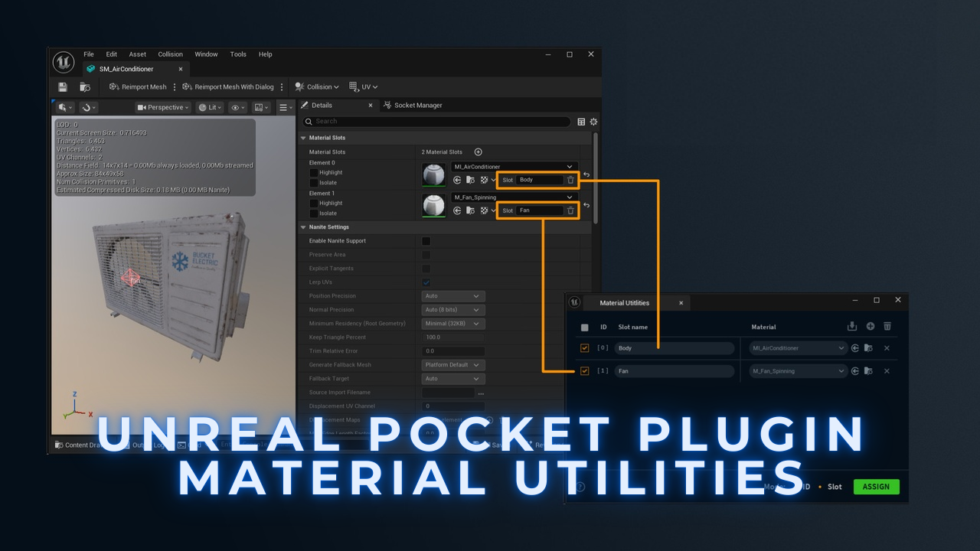The image size is (980, 551).
Task: Open MI_AirConditioner material dropdown in Details
Action: point(513,167)
